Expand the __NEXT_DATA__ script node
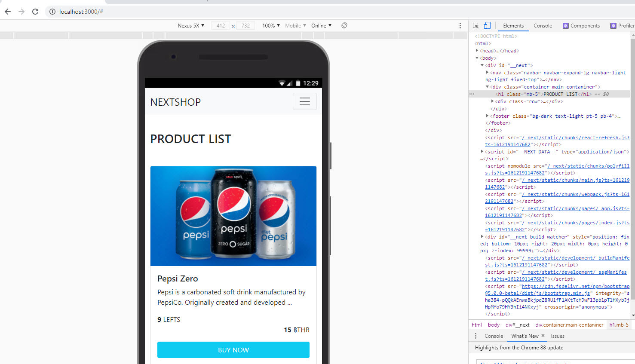 [482, 152]
